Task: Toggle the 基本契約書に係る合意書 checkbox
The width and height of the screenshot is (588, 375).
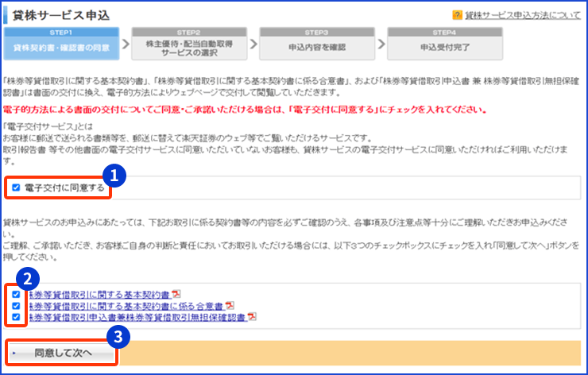Action: tap(17, 306)
